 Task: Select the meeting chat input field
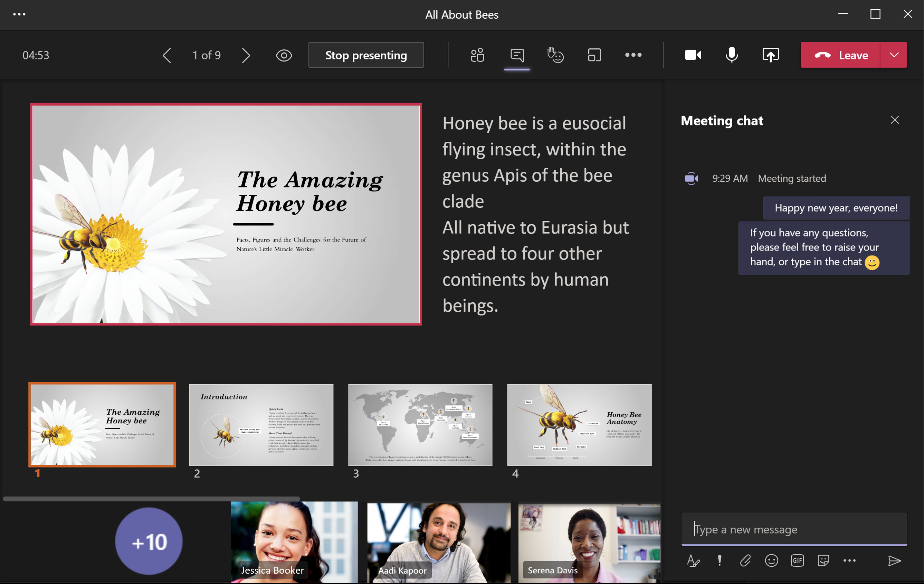pos(796,529)
